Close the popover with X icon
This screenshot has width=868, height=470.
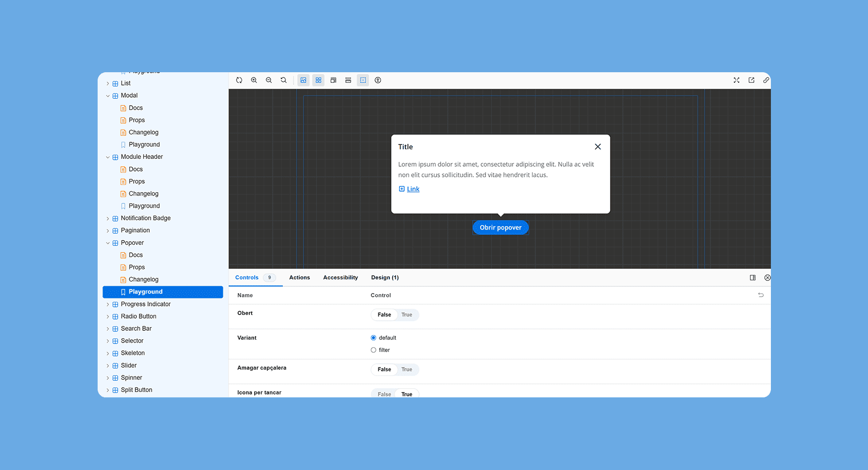click(x=598, y=147)
